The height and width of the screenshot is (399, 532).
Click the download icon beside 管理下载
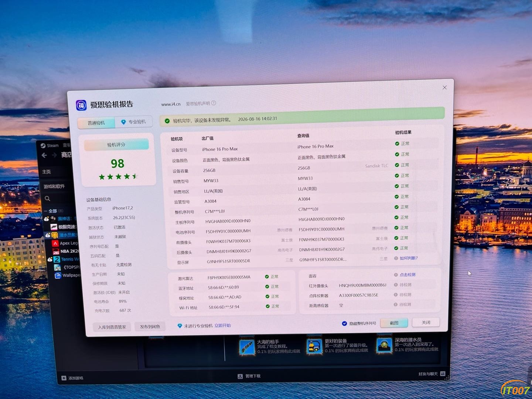[240, 376]
